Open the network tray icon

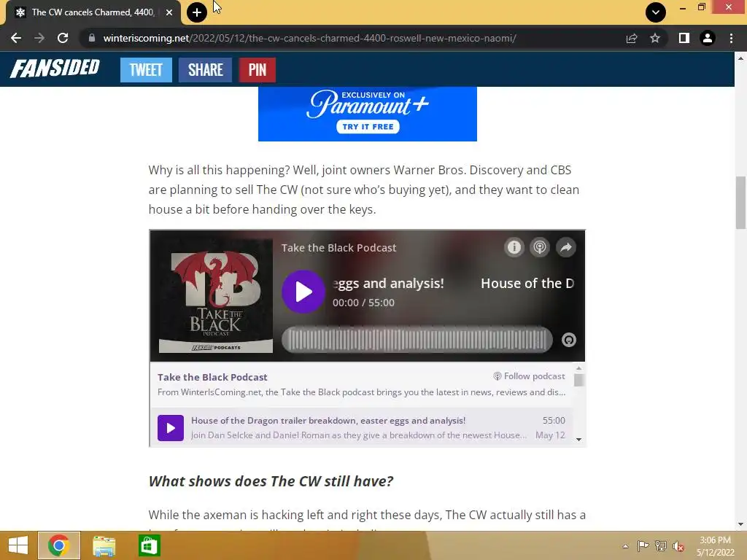[x=661, y=546]
